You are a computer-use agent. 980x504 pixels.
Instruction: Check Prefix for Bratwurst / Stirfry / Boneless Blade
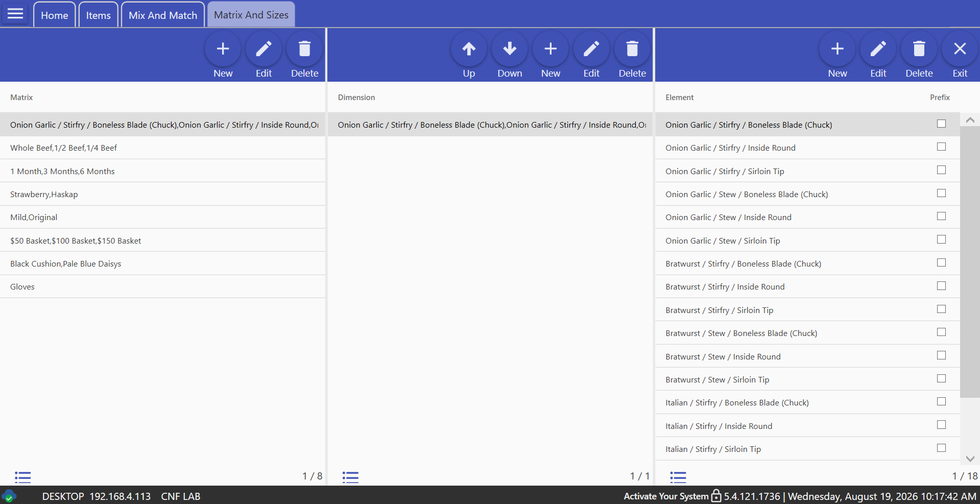click(941, 262)
